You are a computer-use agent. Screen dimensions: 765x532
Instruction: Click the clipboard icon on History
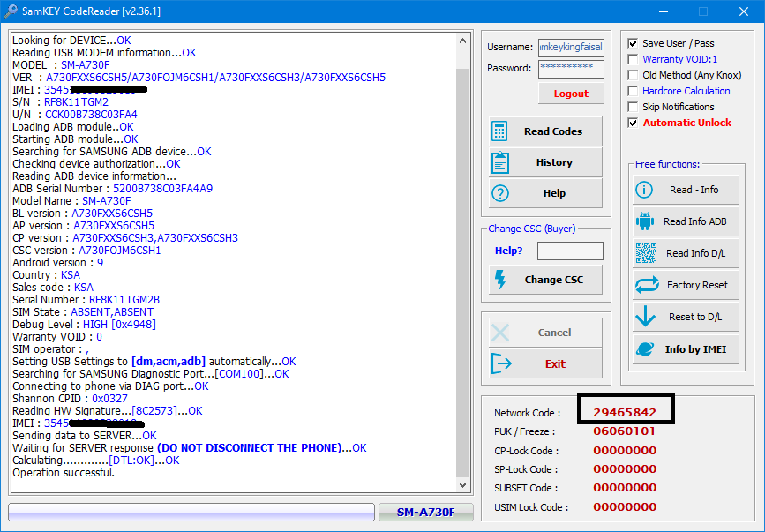tap(500, 162)
